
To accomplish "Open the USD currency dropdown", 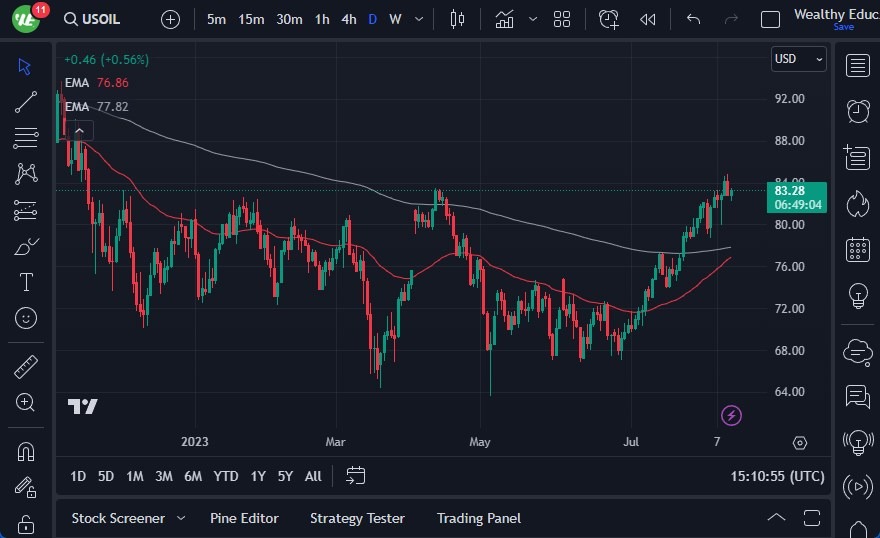I will coord(798,59).
